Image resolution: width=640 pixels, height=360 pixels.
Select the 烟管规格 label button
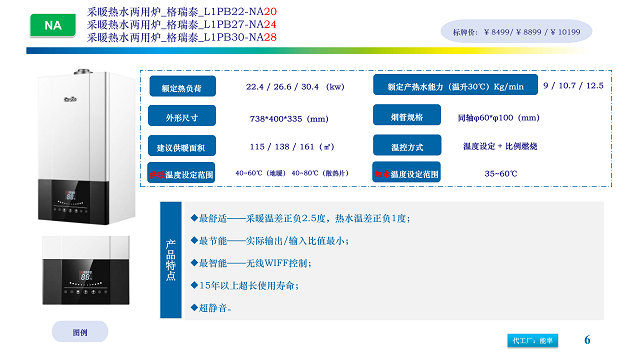tap(407, 115)
